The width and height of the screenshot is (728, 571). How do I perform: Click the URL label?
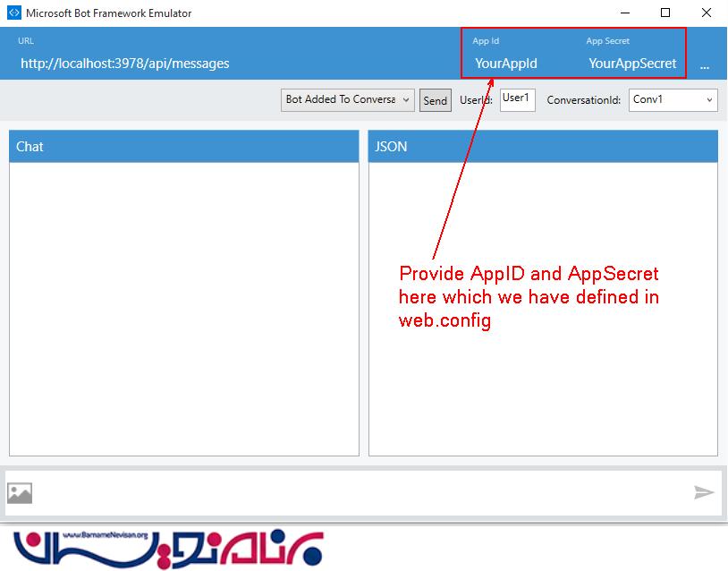tap(26, 41)
